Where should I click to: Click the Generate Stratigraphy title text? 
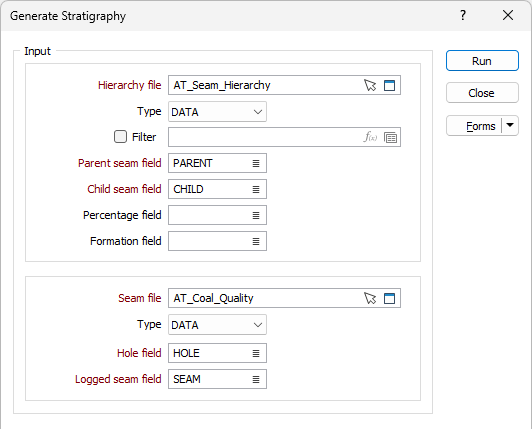(68, 16)
